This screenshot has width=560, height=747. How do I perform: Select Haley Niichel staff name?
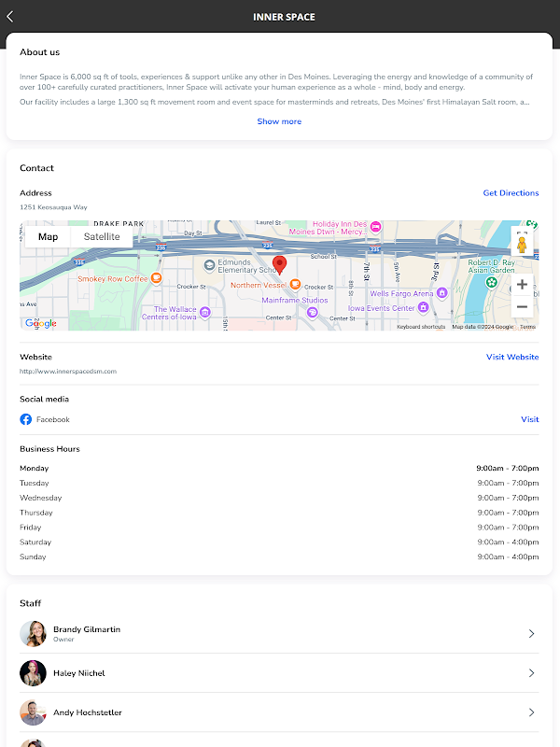(79, 673)
